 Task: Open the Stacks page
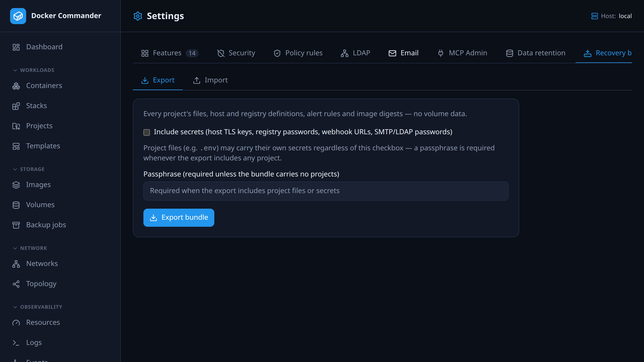point(60,106)
